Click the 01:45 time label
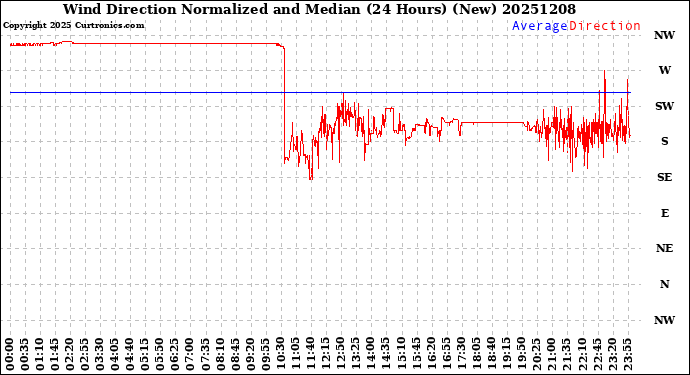690x375 pixels. (x=55, y=355)
